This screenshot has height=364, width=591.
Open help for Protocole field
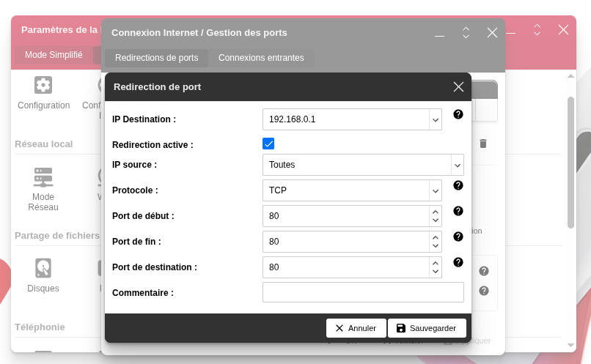point(458,185)
